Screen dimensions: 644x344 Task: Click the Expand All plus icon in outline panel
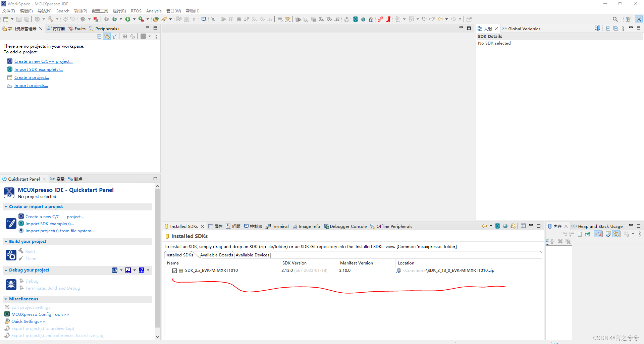(616, 29)
